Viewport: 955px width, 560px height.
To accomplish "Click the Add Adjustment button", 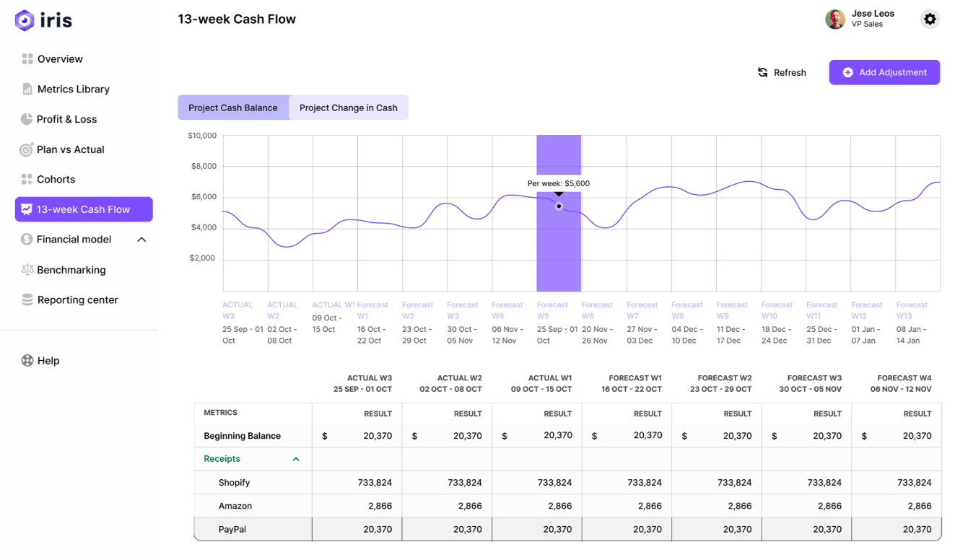I will click(884, 72).
